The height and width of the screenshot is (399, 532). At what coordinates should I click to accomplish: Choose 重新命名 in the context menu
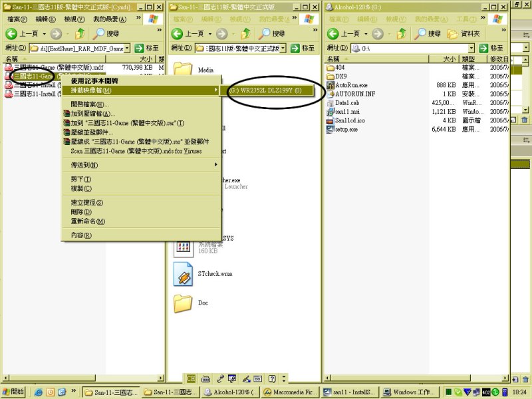[x=140, y=221]
